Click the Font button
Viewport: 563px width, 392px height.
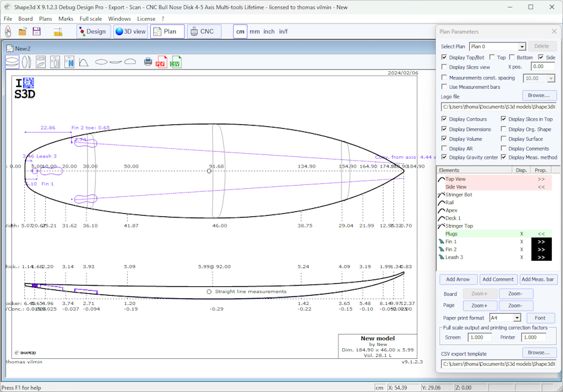tap(540, 318)
